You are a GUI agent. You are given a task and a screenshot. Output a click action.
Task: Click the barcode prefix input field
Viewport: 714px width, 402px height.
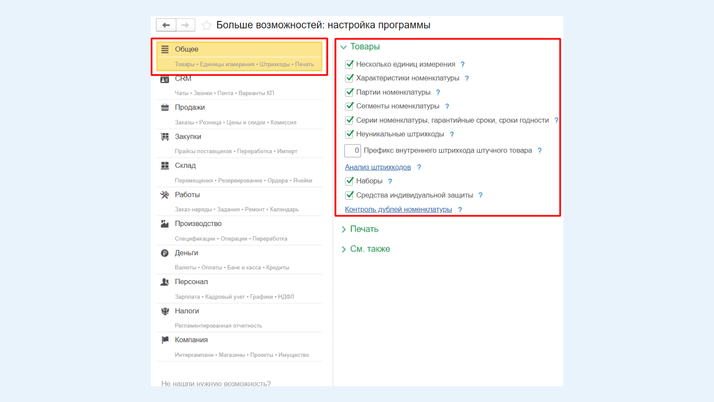[x=352, y=150]
